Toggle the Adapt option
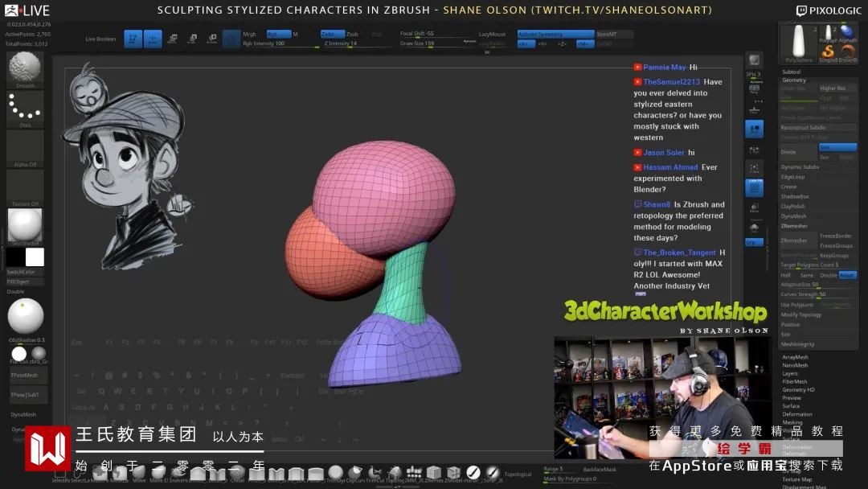 pos(848,275)
